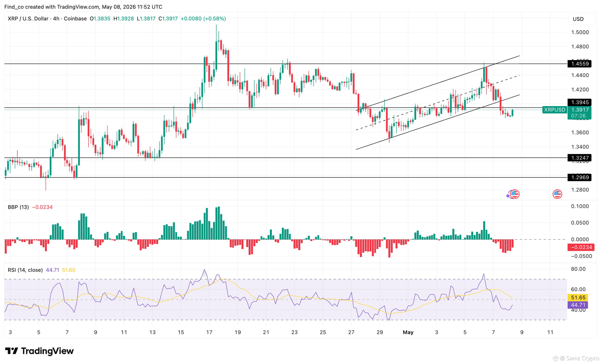Click the yellow 51.65 value in RSI legend
The width and height of the screenshot is (601, 364).
click(69, 270)
